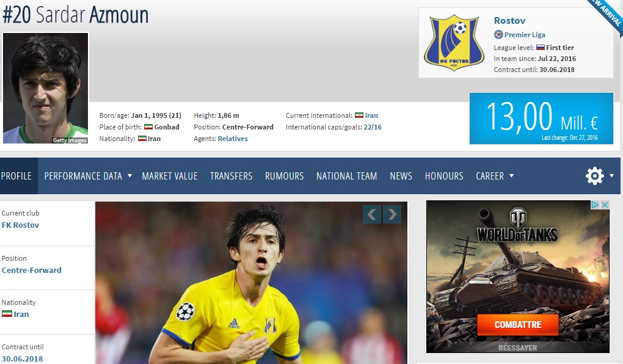Click the Relatives agent link

(x=233, y=139)
